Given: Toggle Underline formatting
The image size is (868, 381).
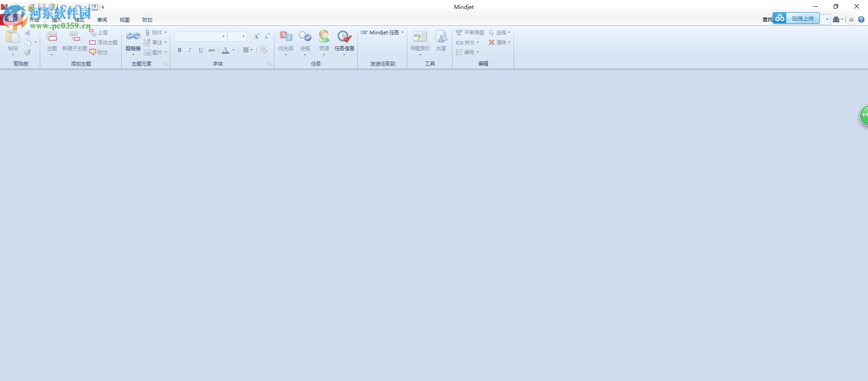Looking at the screenshot, I should pyautogui.click(x=201, y=50).
